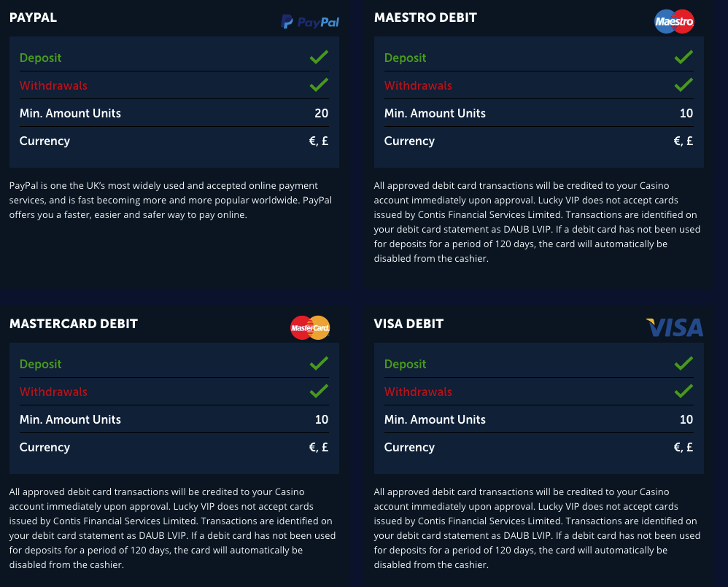The image size is (728, 587).
Task: Click Withdrawals label under Mastercard Debit
Action: 53,392
